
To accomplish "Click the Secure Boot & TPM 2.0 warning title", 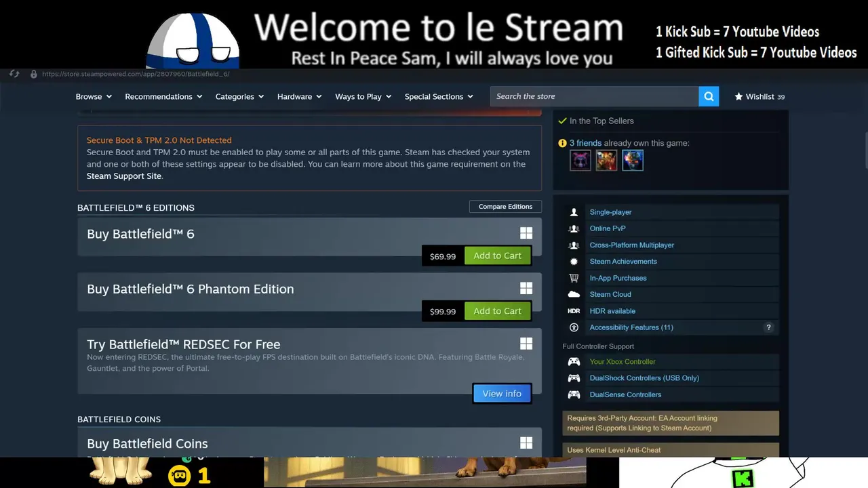I will coord(159,140).
